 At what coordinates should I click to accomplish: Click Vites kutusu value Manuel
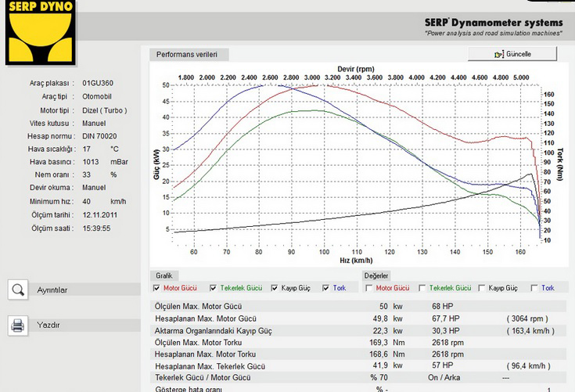pyautogui.click(x=94, y=123)
